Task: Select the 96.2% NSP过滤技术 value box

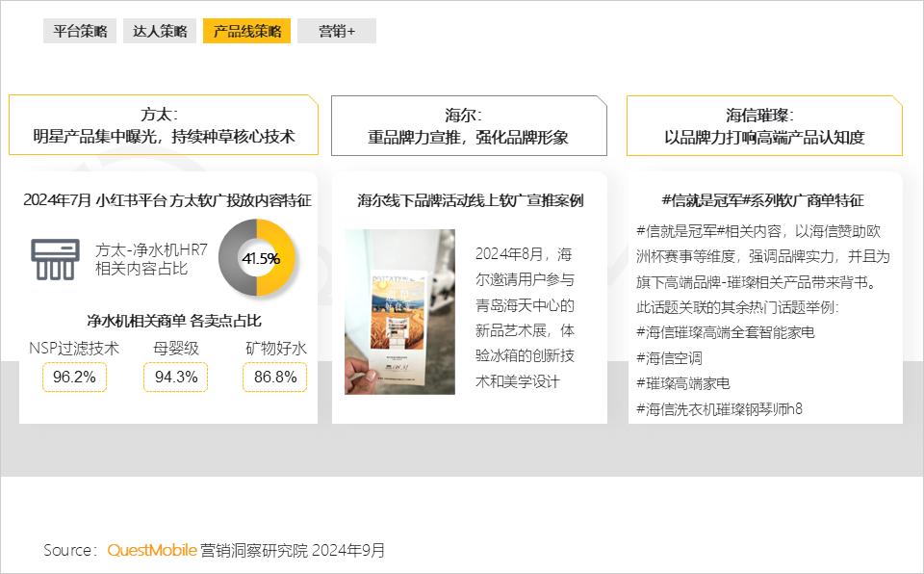Action: (74, 377)
